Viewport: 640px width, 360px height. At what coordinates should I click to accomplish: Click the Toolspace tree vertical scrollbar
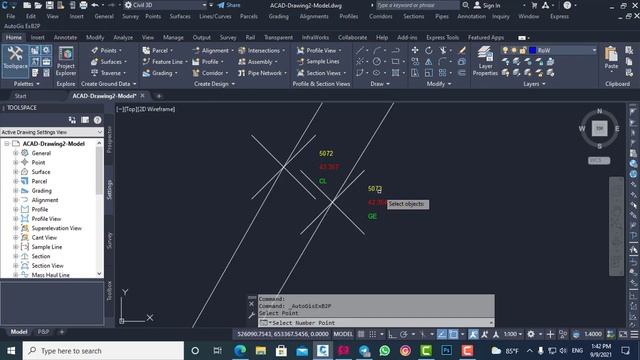coord(99,208)
